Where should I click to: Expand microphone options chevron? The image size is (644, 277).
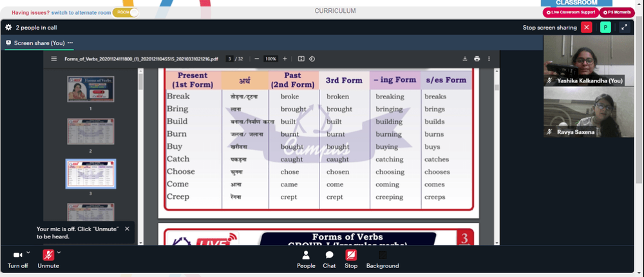59,253
